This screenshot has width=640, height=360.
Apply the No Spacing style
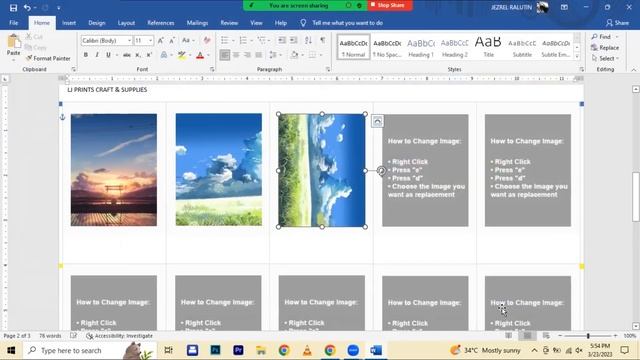[x=387, y=47]
